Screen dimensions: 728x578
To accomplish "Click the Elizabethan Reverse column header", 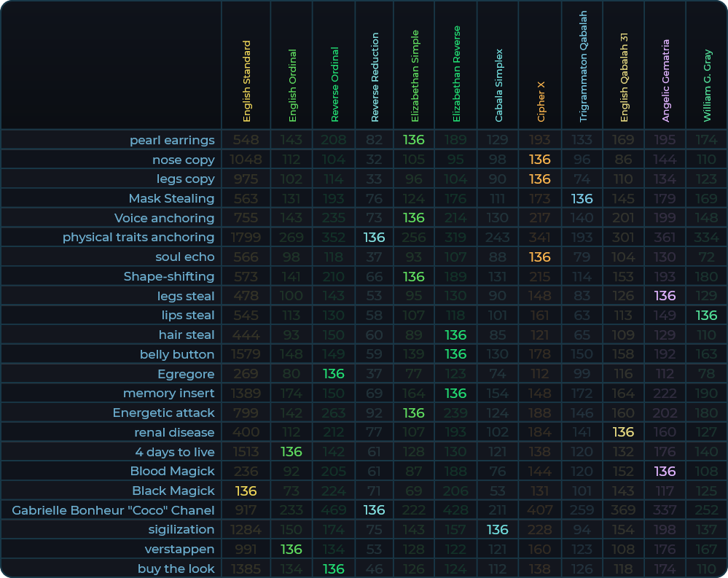I will pyautogui.click(x=456, y=74).
